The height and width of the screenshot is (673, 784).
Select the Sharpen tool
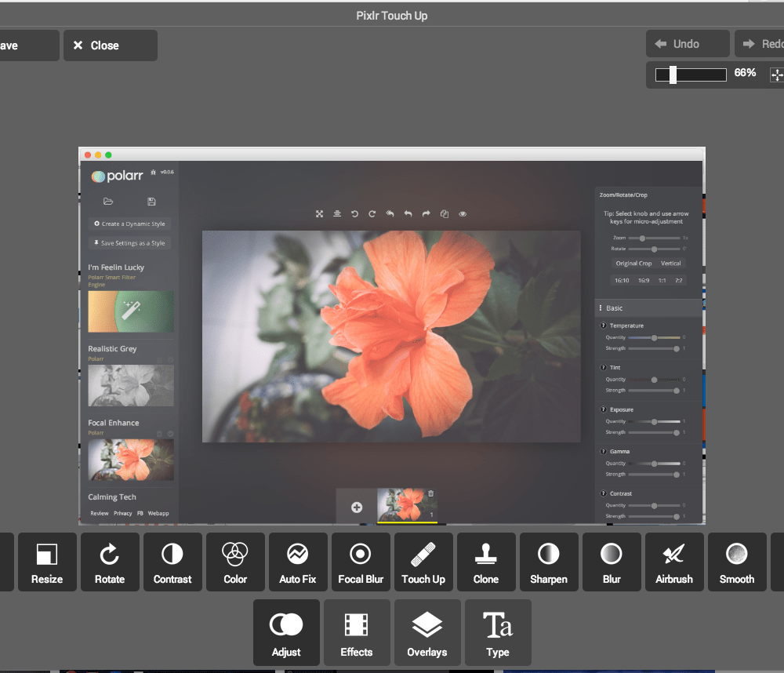click(549, 562)
